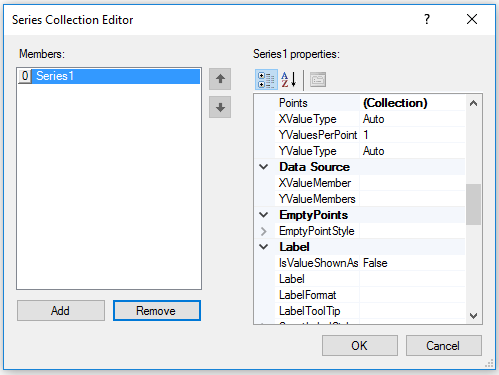The width and height of the screenshot is (499, 375).
Task: Select the Label property row
Action: tap(318, 279)
